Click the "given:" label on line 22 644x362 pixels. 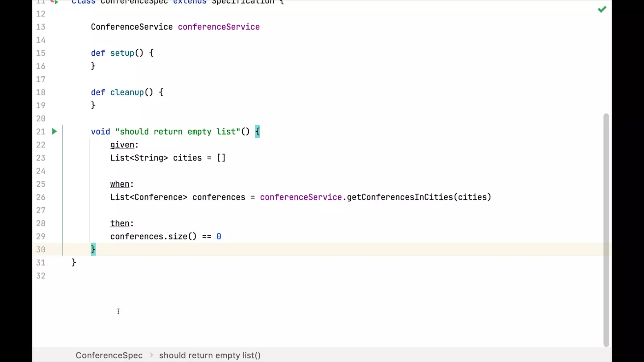(x=122, y=145)
